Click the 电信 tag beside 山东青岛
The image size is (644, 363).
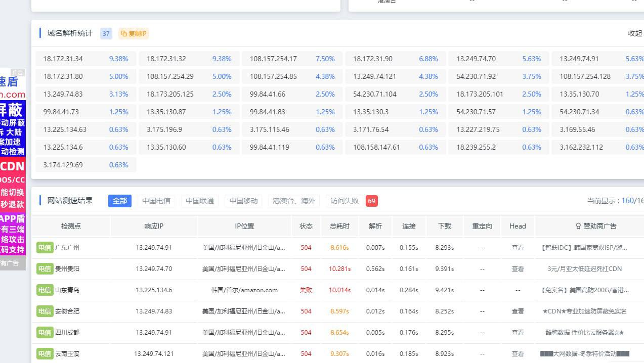pyautogui.click(x=45, y=290)
